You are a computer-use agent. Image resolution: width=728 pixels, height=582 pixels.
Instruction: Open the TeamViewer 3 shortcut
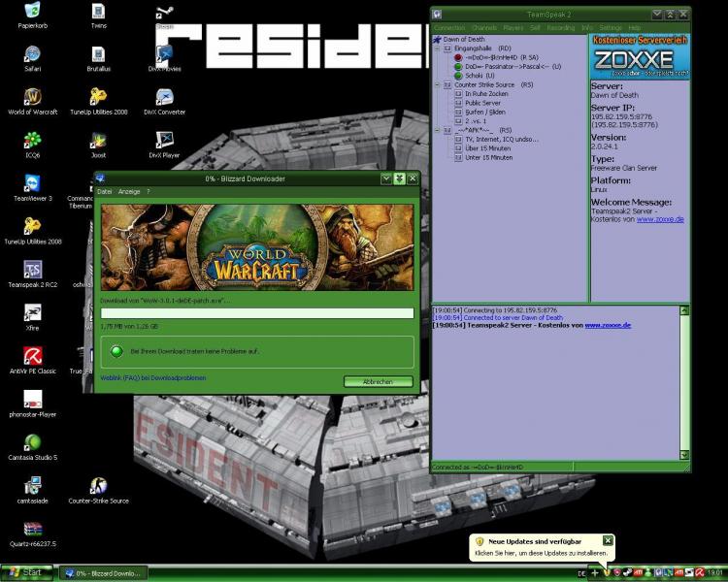(x=32, y=188)
